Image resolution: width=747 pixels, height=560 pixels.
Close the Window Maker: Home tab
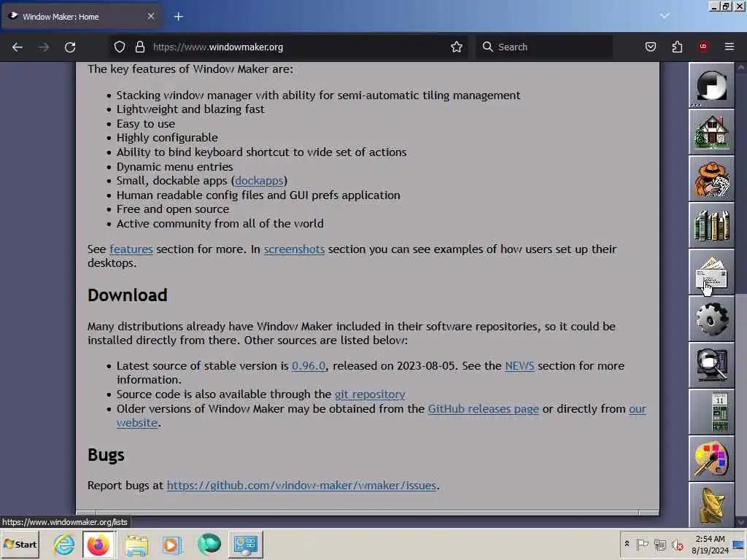coord(150,16)
